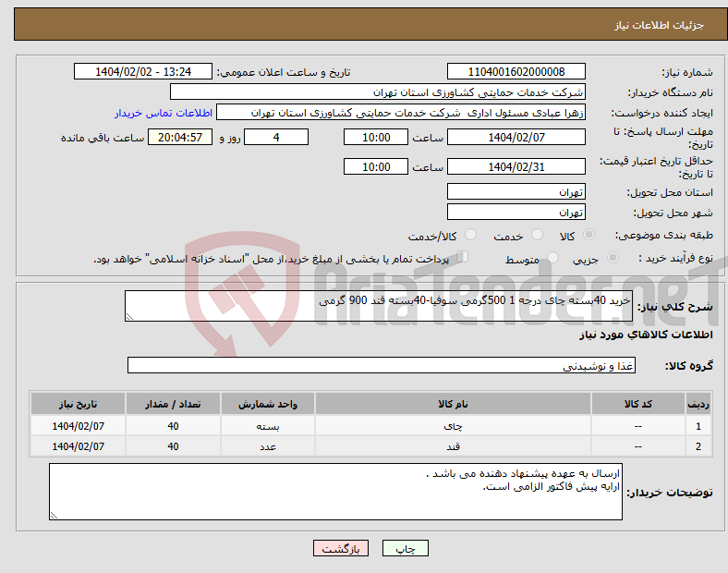Click date 1404/02/07 in the چای row
Screen dimensions: 728x573
[78, 426]
